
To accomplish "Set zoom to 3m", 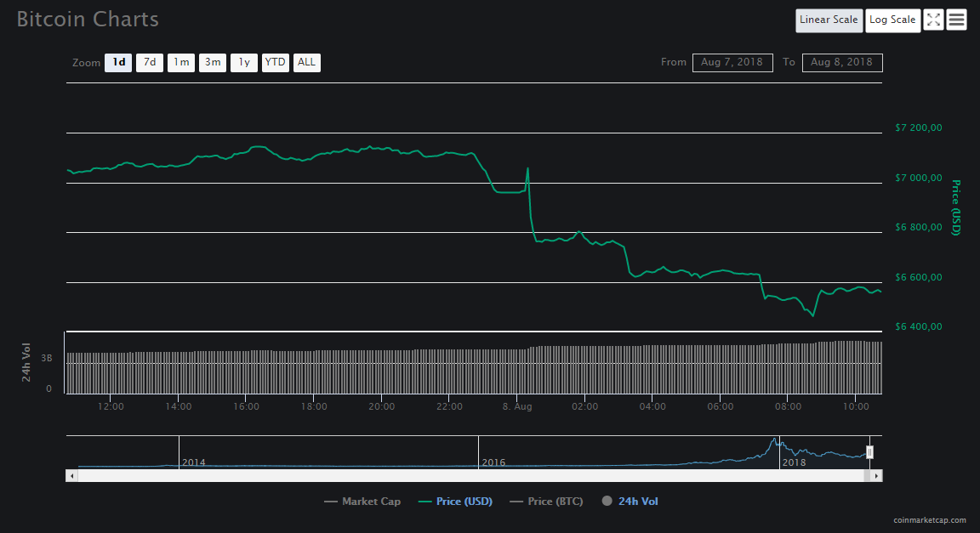I will click(x=213, y=63).
